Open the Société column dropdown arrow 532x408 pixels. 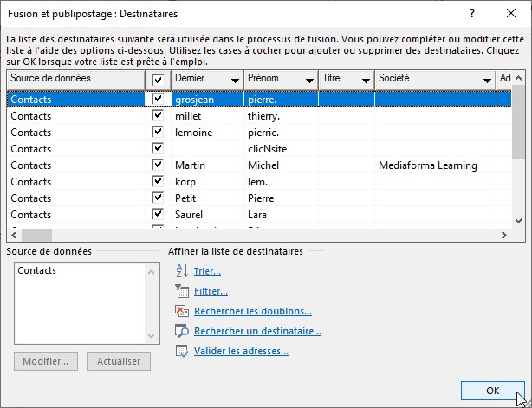486,81
